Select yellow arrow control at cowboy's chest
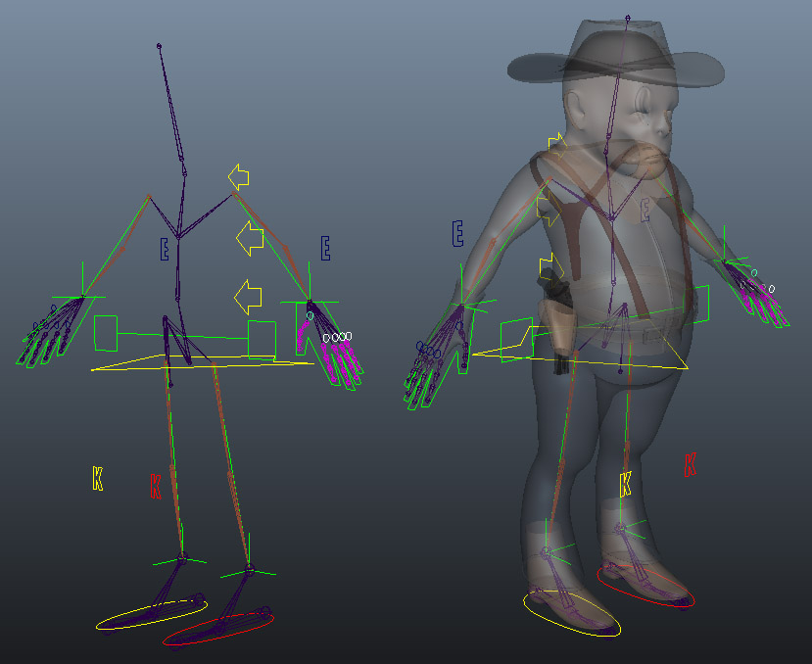This screenshot has width=812, height=664. coord(549,207)
